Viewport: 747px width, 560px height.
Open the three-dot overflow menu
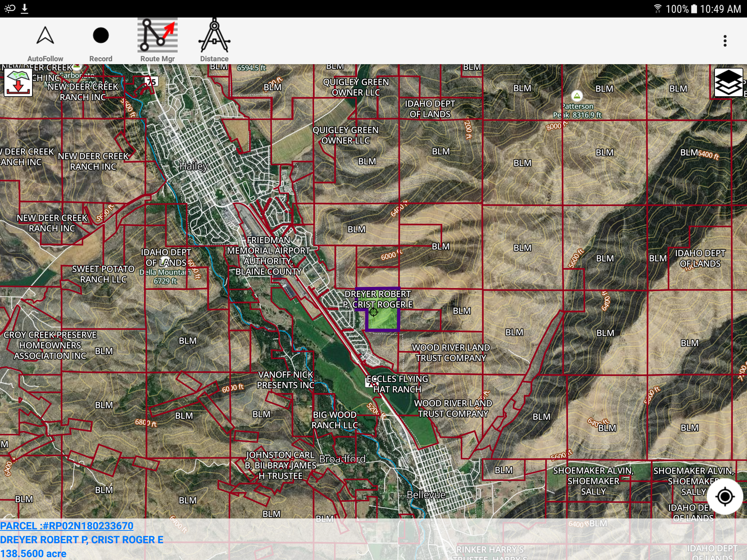click(725, 41)
